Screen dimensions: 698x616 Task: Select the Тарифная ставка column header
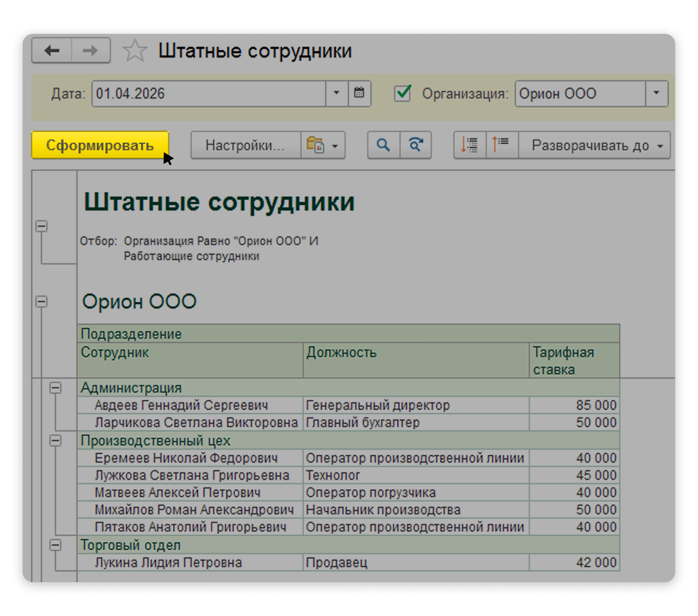pyautogui.click(x=574, y=360)
